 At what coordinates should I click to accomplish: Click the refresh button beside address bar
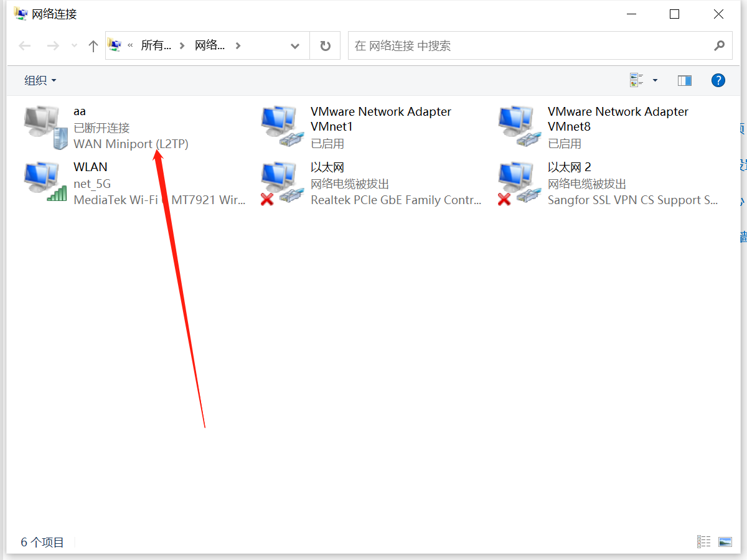coord(325,46)
